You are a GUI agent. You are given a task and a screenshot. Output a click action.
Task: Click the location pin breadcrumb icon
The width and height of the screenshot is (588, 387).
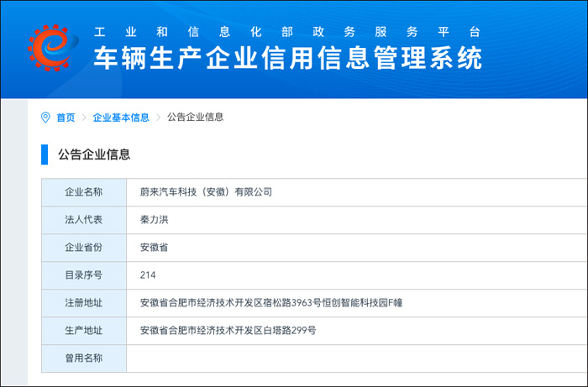click(x=45, y=118)
